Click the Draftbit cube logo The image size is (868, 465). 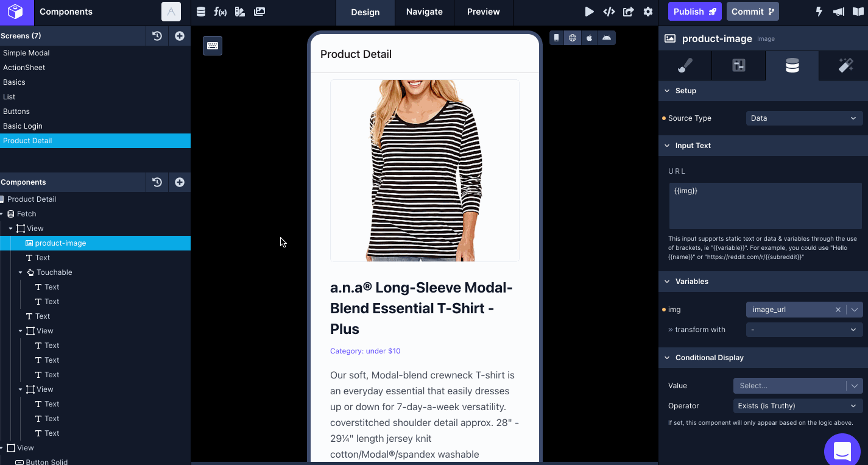16,12
